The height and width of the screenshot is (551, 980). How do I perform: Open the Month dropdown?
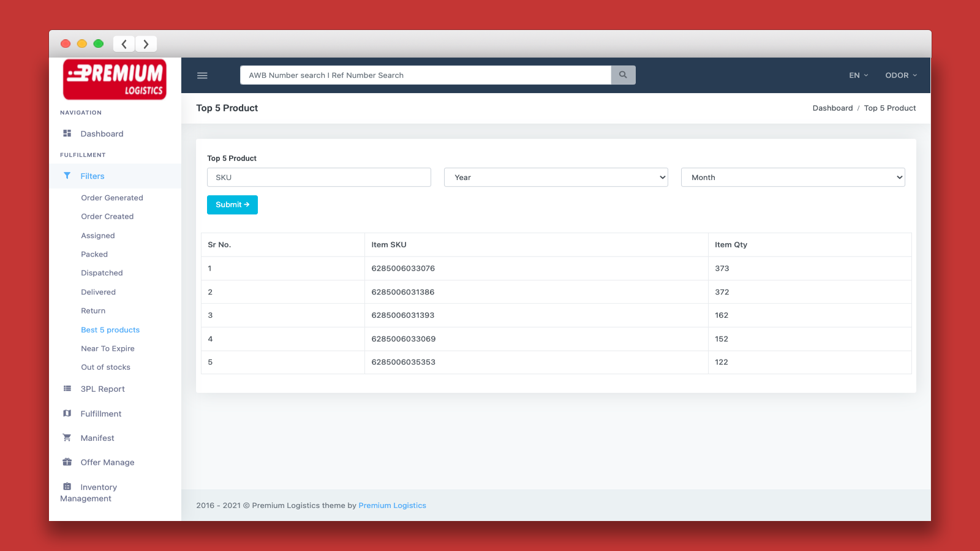pyautogui.click(x=793, y=178)
